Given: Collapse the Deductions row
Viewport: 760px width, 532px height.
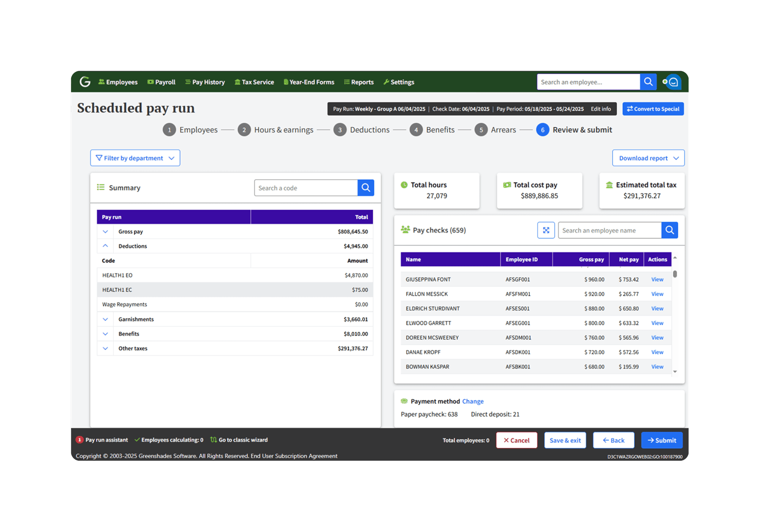Looking at the screenshot, I should tap(105, 246).
